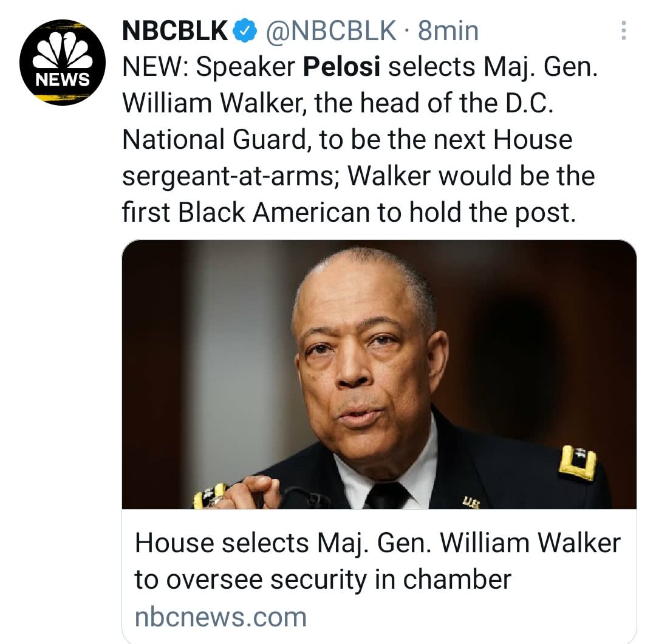Click the U.S. lapel pin in the photo
Viewport: 656px width, 644px height.
pyautogui.click(x=469, y=501)
